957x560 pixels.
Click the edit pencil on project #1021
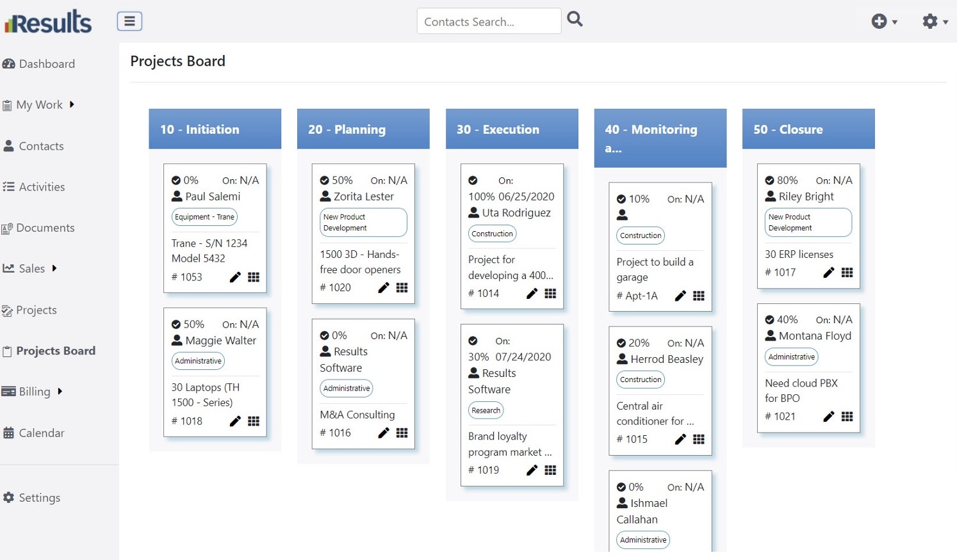pos(828,417)
